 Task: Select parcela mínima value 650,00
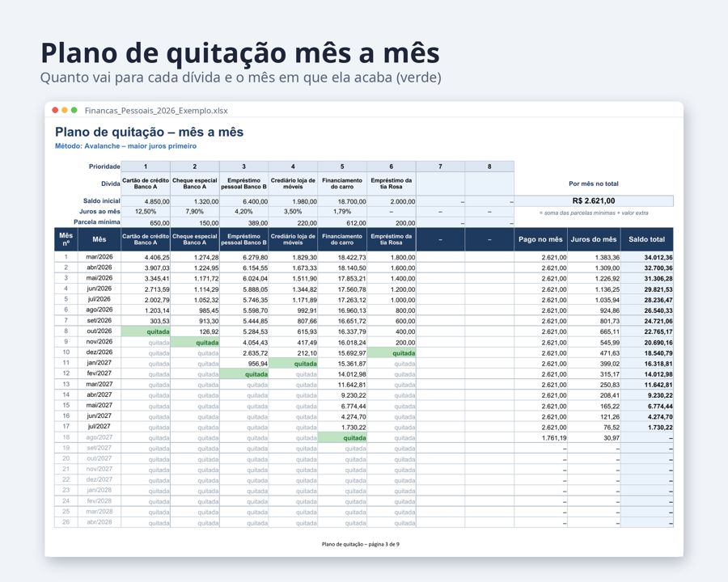(146, 222)
